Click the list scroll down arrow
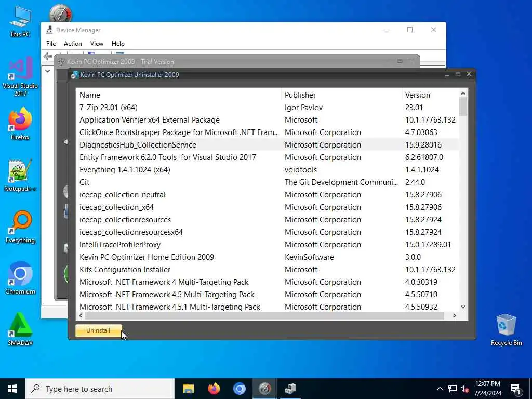Viewport: 532px width, 399px height. (463, 307)
